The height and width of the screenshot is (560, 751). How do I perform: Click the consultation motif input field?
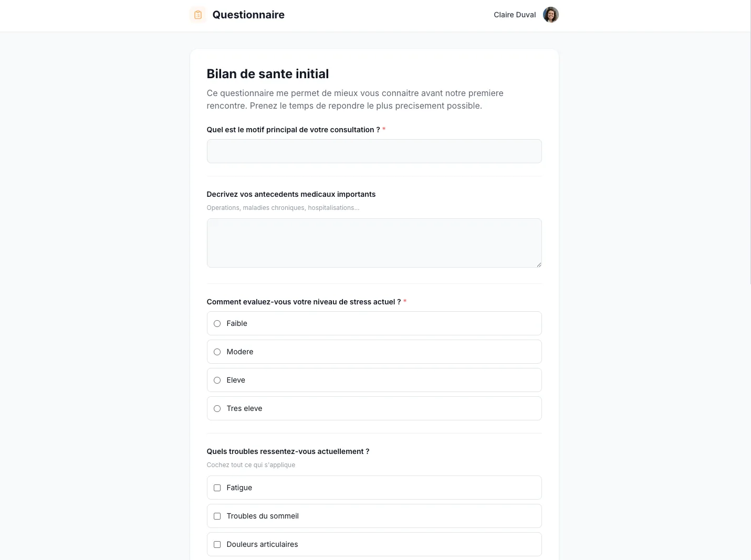[374, 151]
